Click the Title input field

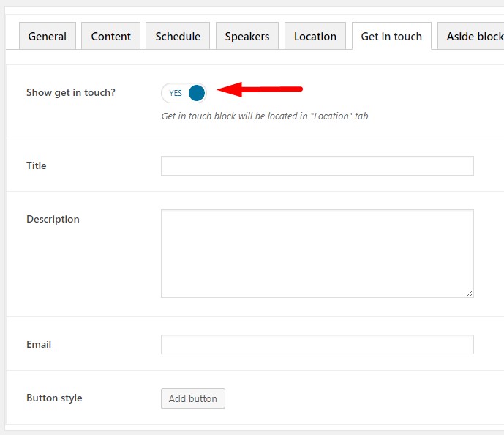click(x=317, y=166)
